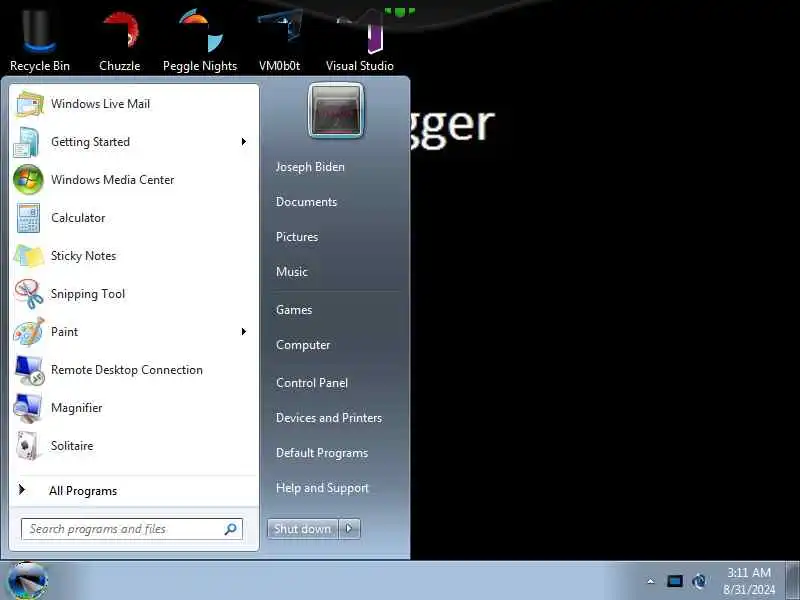Open Control Panel
800x600 pixels.
(x=312, y=383)
